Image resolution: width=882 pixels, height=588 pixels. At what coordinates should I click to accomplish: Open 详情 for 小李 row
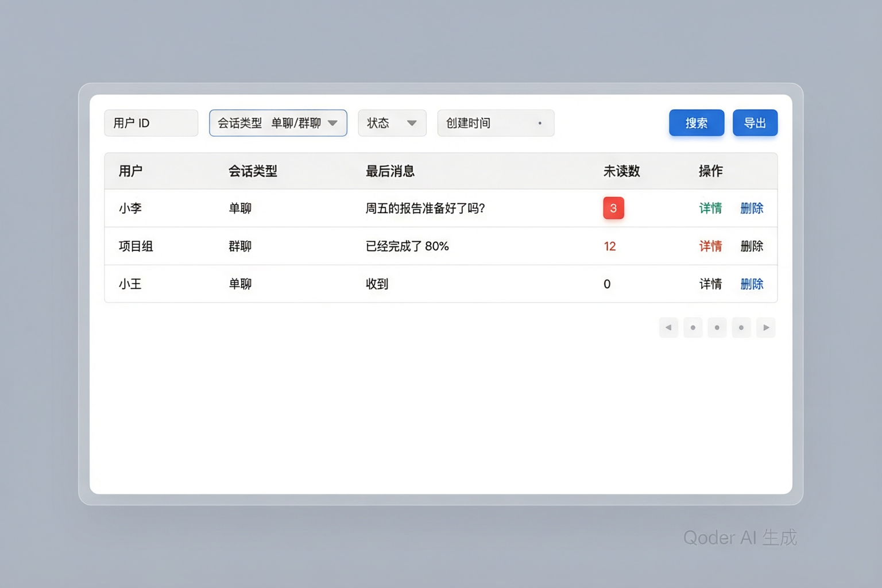pyautogui.click(x=710, y=208)
